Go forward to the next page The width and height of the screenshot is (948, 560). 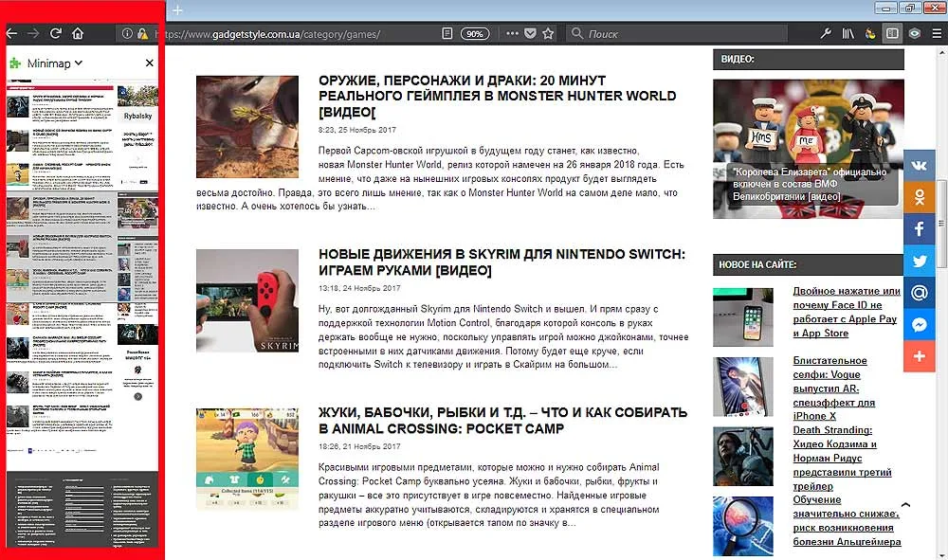point(33,34)
